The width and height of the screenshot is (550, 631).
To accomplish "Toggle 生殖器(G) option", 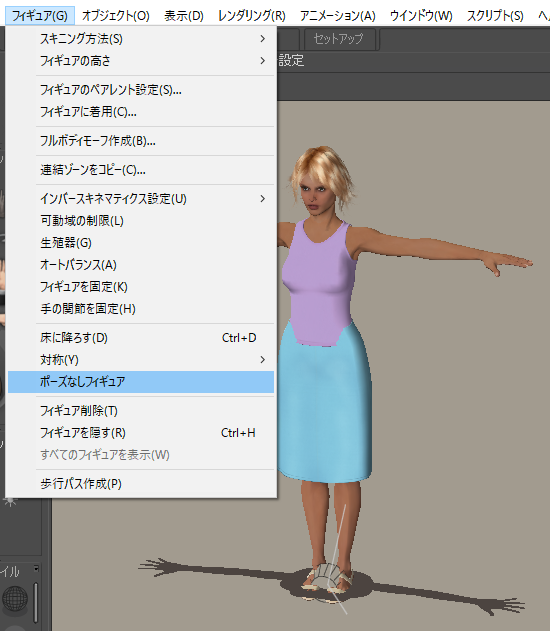I will (141, 243).
